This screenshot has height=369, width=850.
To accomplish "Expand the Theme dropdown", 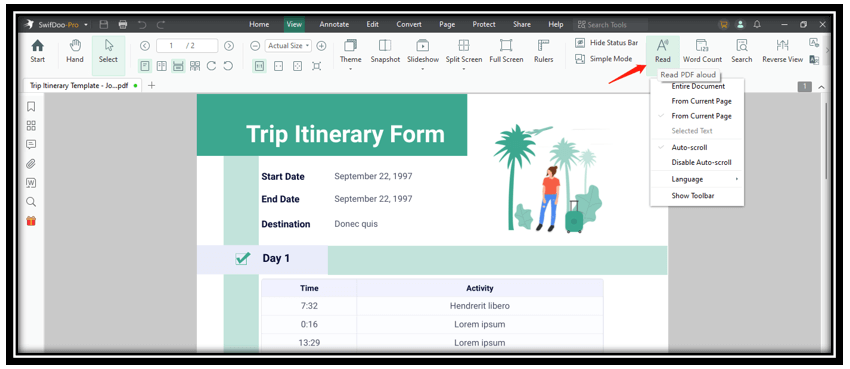I will pos(350,54).
